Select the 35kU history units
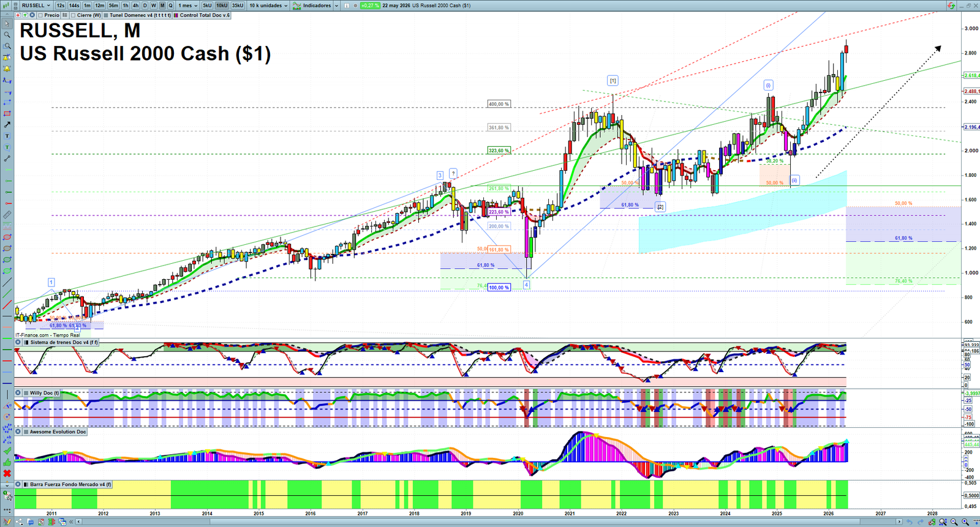The image size is (980, 527). (238, 6)
